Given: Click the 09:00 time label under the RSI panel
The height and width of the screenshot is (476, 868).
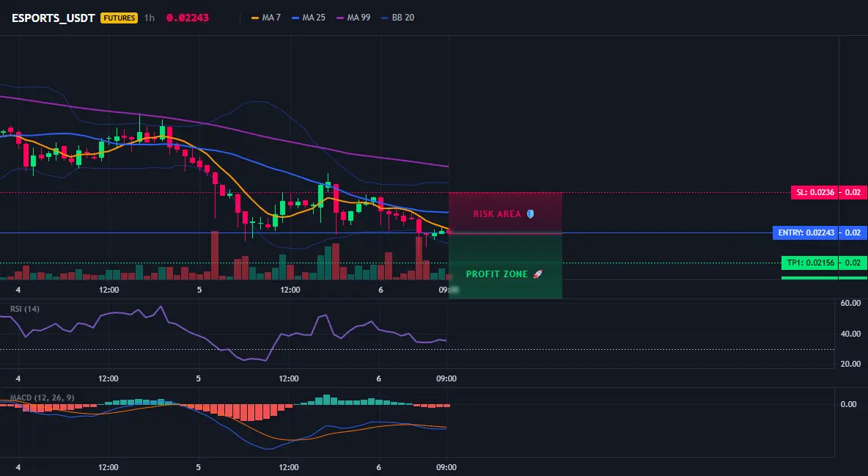Looking at the screenshot, I should point(446,378).
